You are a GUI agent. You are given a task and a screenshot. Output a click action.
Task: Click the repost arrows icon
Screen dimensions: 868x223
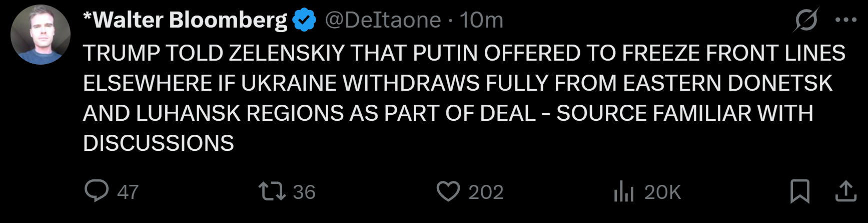click(x=272, y=191)
